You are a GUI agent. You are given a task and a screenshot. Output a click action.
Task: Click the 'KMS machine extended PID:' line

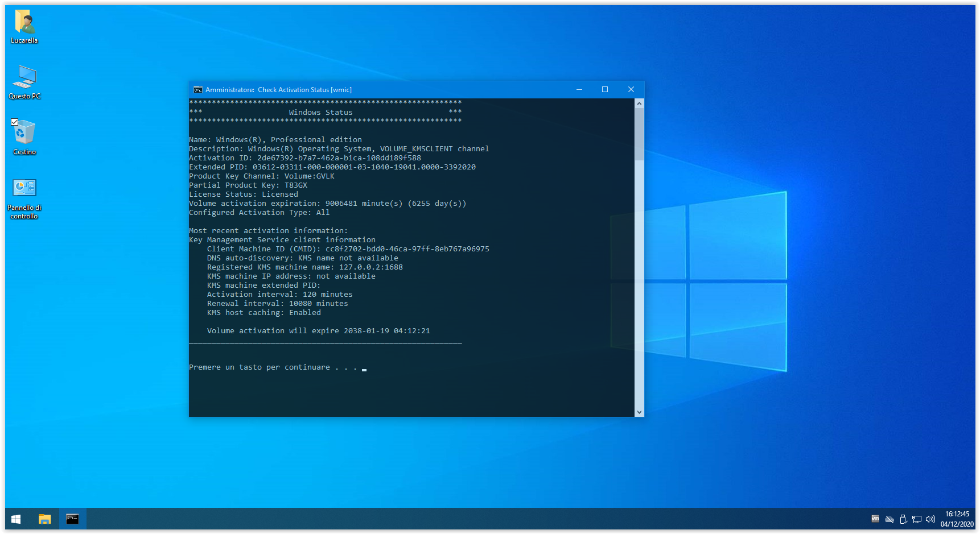click(x=264, y=285)
